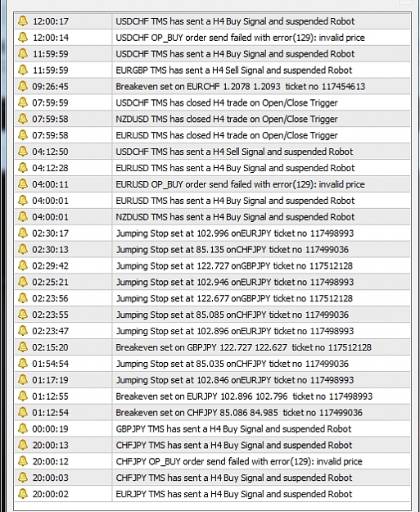Select Breakeven set on EURCHF message

[240, 87]
